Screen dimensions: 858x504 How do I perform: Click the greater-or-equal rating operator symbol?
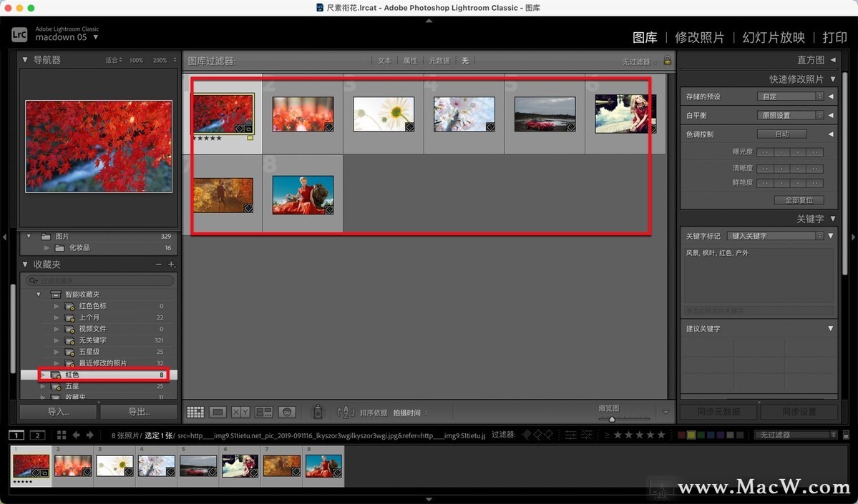(607, 435)
